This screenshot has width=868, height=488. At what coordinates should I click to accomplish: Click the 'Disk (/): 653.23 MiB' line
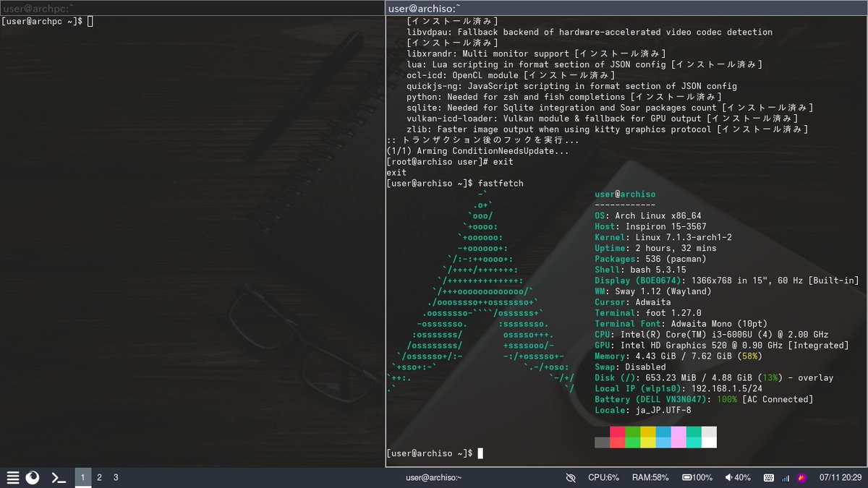tap(714, 378)
